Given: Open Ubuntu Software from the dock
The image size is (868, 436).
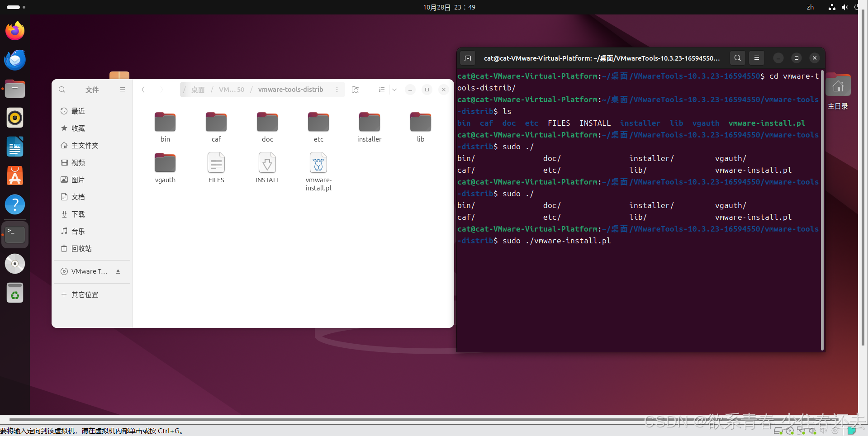Looking at the screenshot, I should pos(14,175).
